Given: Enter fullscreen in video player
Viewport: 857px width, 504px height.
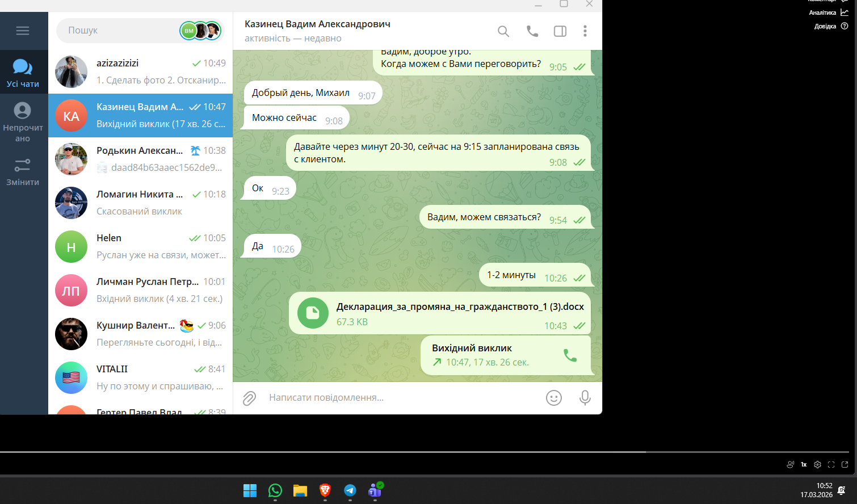Looking at the screenshot, I should point(831,464).
